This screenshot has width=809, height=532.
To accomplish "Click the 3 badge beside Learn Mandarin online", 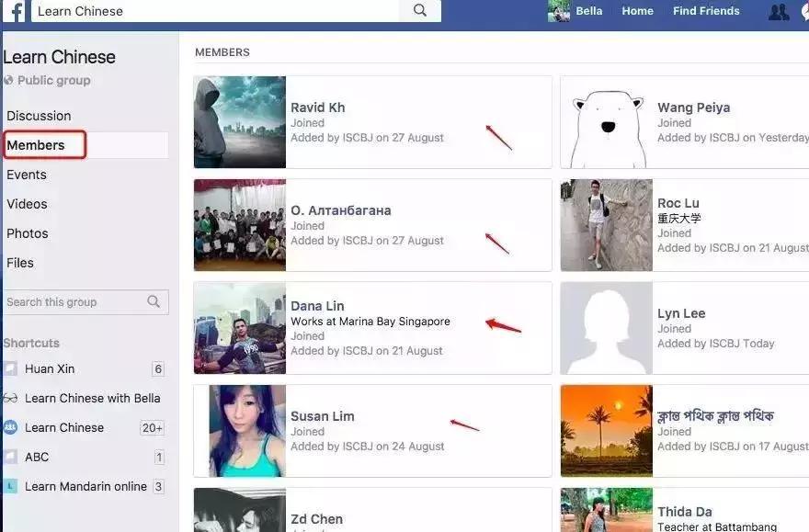I will click(158, 487).
